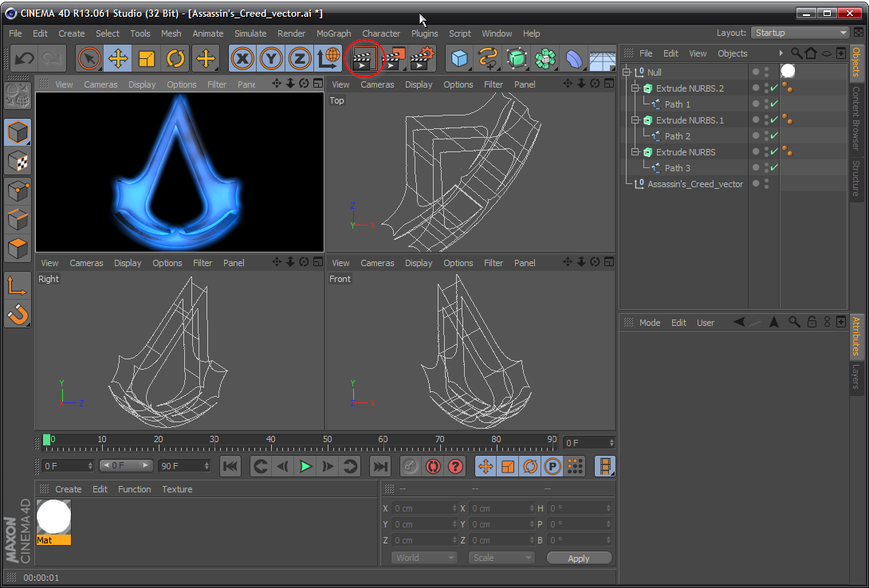Image resolution: width=869 pixels, height=588 pixels.
Task: Add Cube primitive object
Action: tap(459, 58)
